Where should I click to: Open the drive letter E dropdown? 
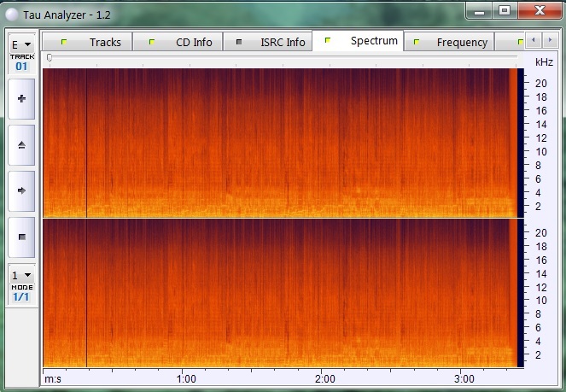coord(21,44)
